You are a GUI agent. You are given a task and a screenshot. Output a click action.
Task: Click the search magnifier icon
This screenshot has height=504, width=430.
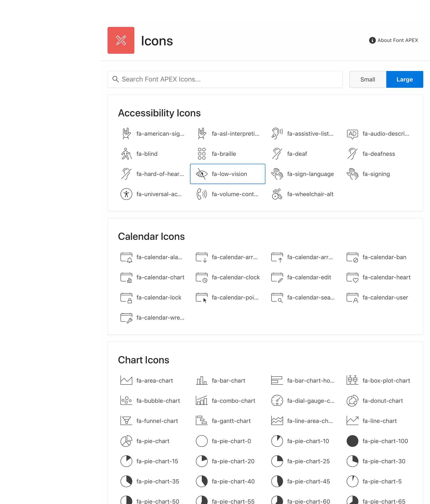pos(116,79)
